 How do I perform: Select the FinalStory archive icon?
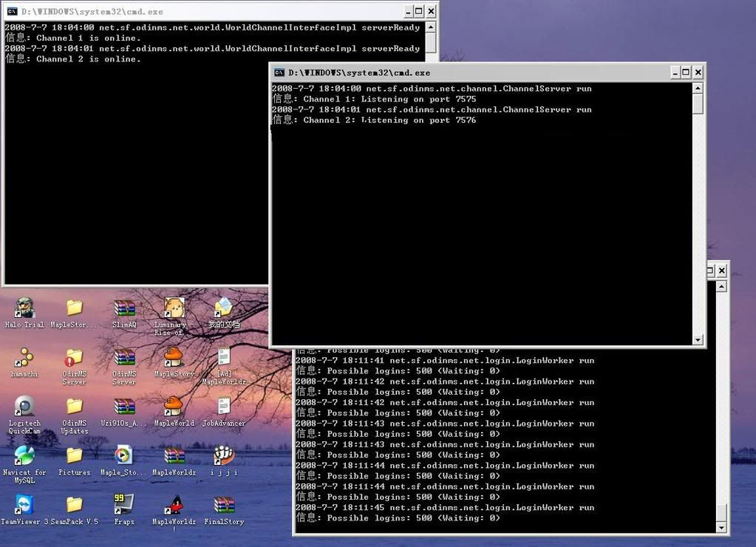(223, 505)
